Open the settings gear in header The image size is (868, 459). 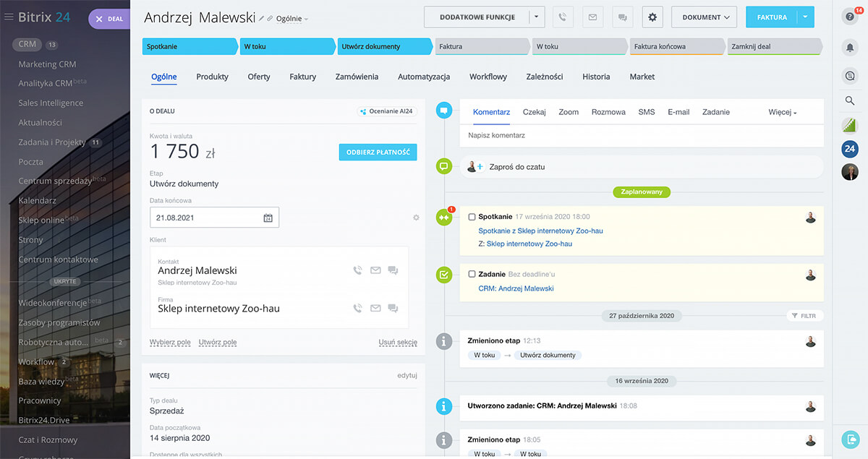tap(652, 17)
